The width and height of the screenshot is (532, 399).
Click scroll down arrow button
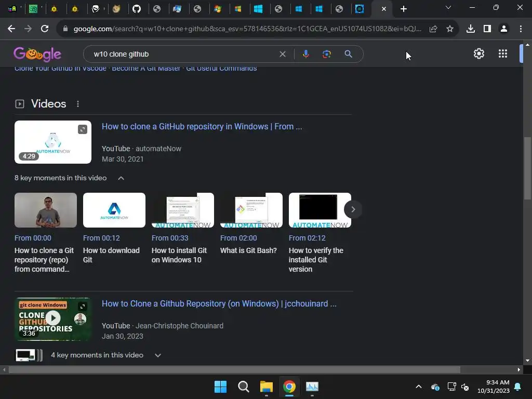tap(527, 361)
